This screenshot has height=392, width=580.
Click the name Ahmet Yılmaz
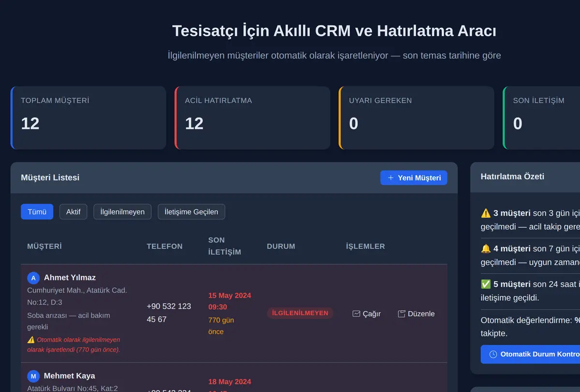[x=70, y=277]
